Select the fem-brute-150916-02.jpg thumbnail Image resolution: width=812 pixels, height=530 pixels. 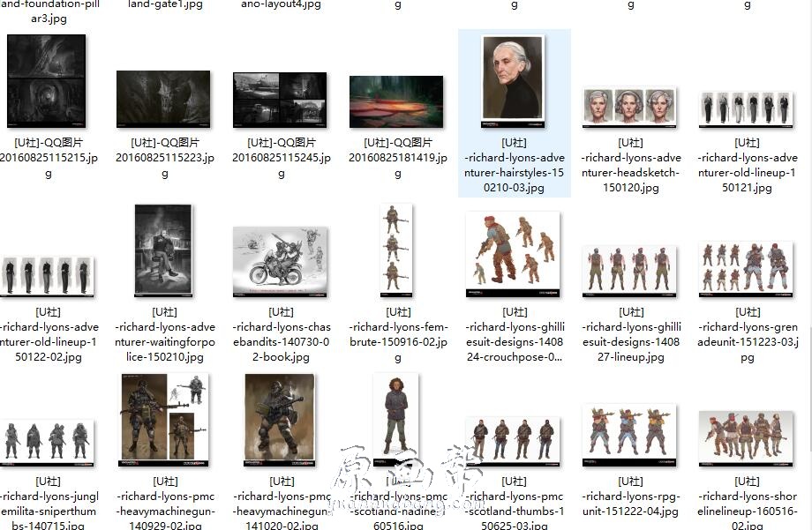point(396,251)
